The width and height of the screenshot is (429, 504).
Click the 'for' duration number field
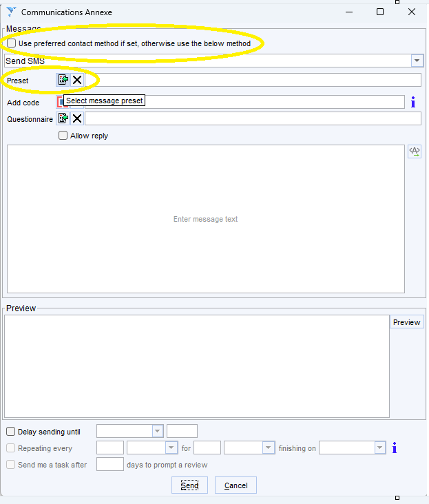coord(207,448)
